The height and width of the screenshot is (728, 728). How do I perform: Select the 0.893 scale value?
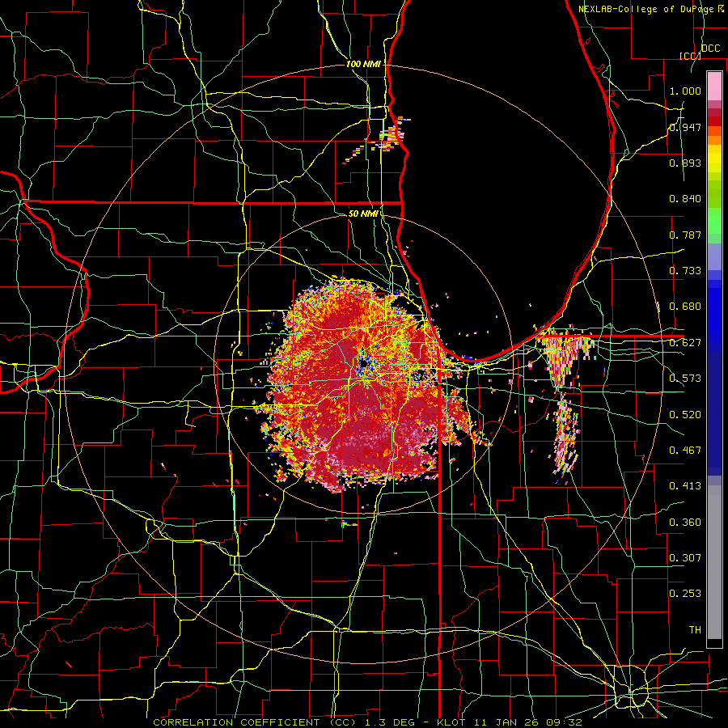[685, 163]
